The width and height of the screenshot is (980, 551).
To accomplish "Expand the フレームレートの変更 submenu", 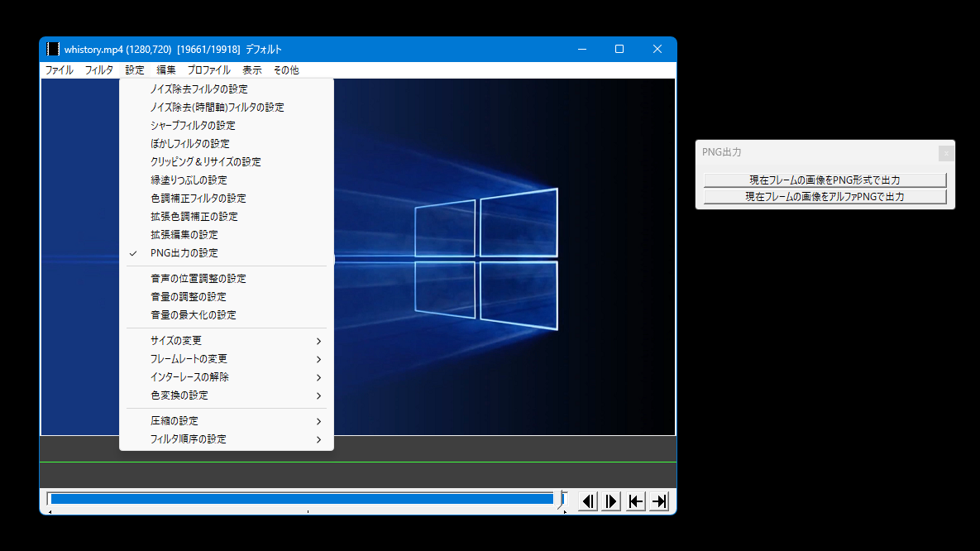I will pyautogui.click(x=227, y=359).
